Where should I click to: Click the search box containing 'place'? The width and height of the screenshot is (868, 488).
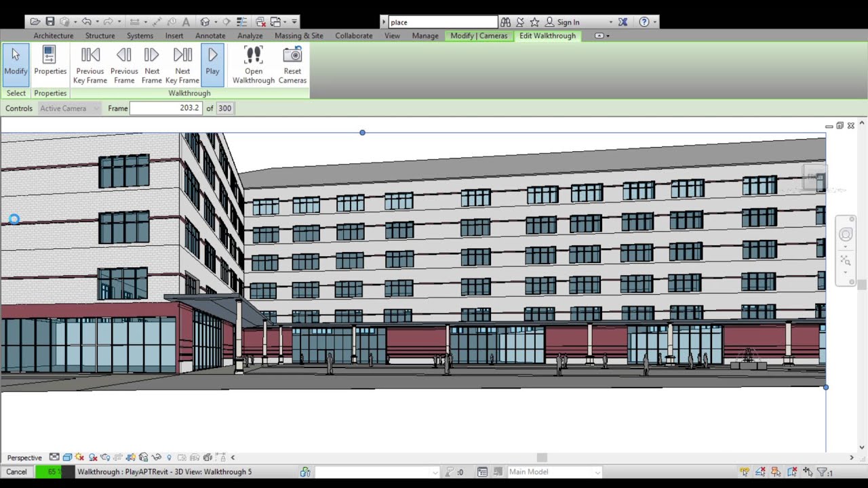coord(443,22)
